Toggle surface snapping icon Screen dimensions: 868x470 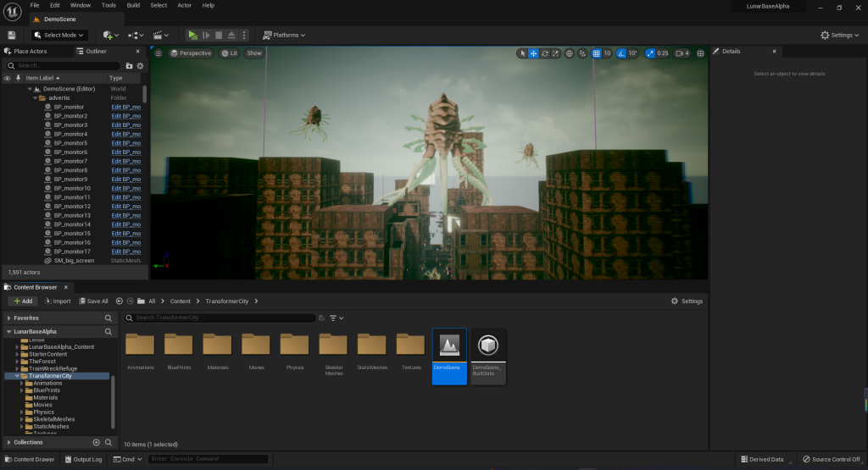[582, 53]
